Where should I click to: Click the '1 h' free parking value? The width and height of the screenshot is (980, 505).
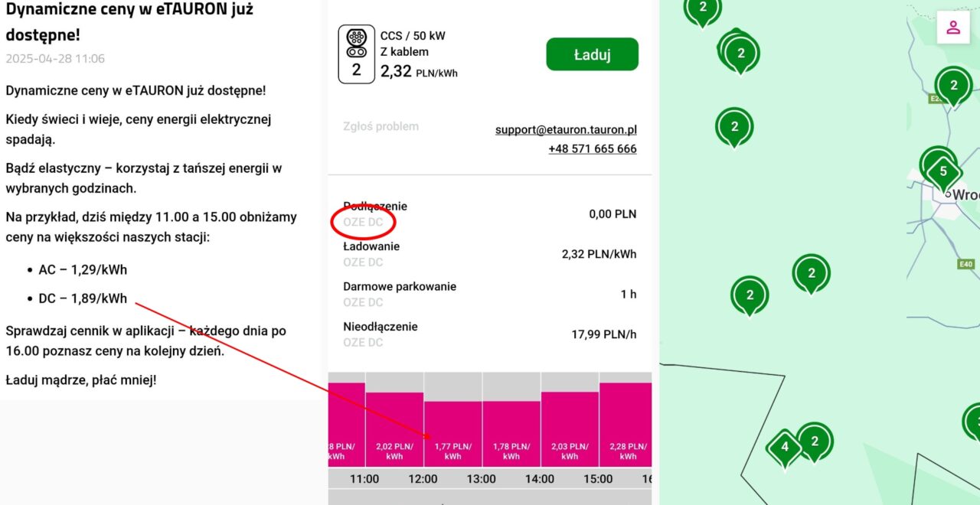pyautogui.click(x=629, y=294)
